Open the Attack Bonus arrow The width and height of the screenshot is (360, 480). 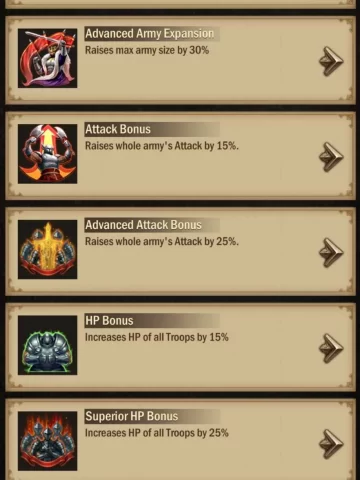click(331, 157)
